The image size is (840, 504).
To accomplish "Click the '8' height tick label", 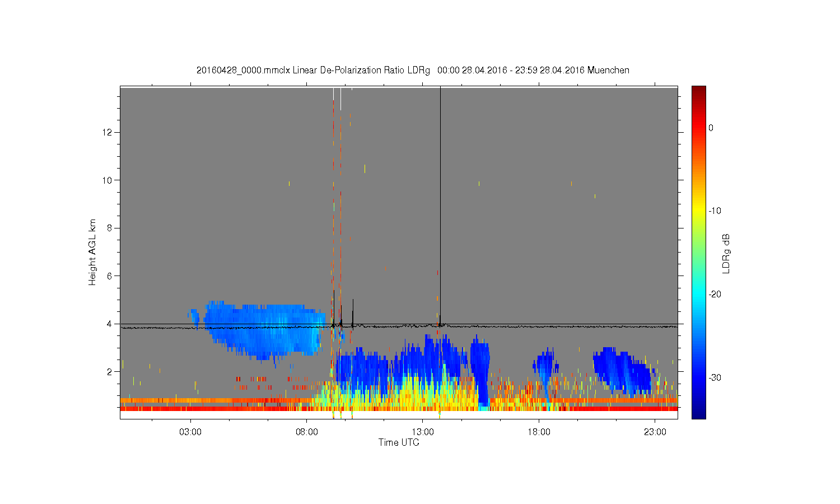I will [x=110, y=228].
